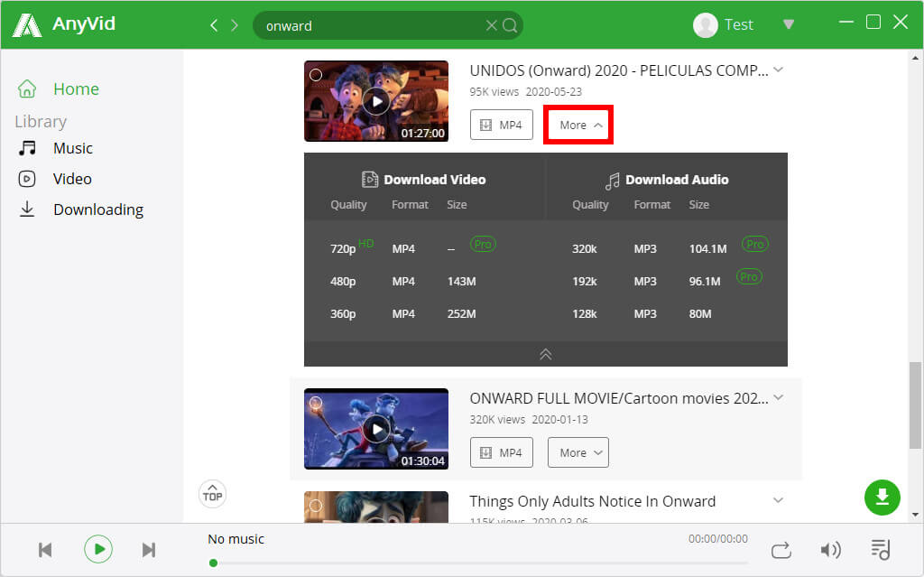The height and width of the screenshot is (577, 924).
Task: Open the Downloading list
Action: pyautogui.click(x=98, y=209)
